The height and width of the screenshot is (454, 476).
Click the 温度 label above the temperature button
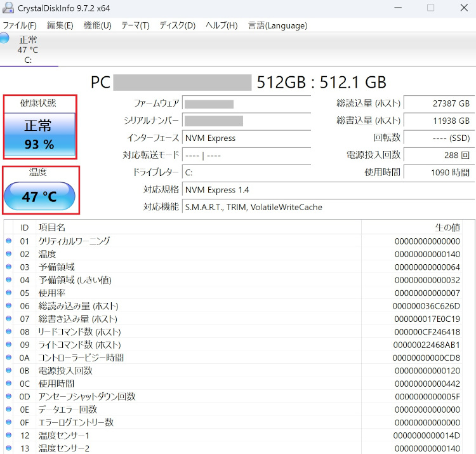tap(38, 172)
